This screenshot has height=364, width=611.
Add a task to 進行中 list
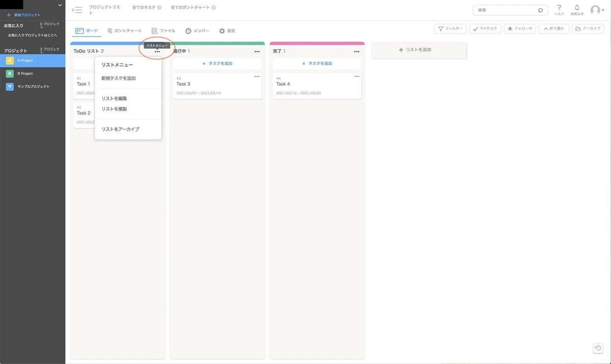click(x=217, y=64)
